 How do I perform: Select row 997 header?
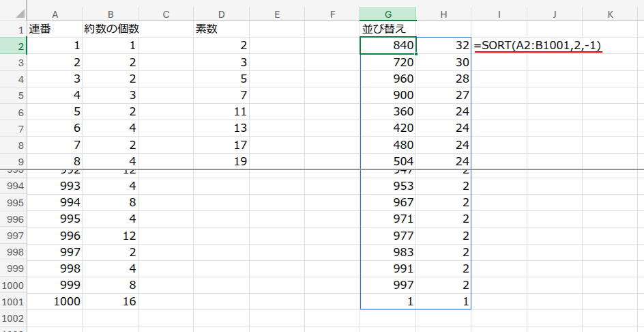pyautogui.click(x=14, y=236)
